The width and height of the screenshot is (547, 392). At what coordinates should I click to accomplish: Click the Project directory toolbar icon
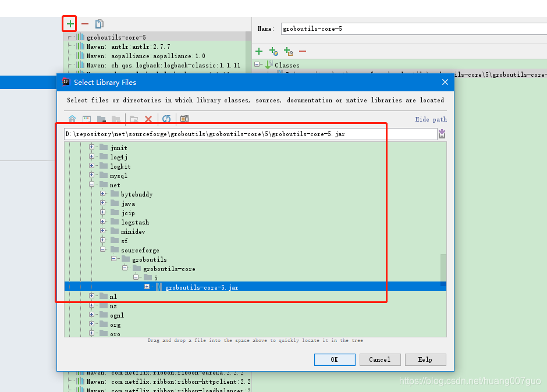coord(101,119)
